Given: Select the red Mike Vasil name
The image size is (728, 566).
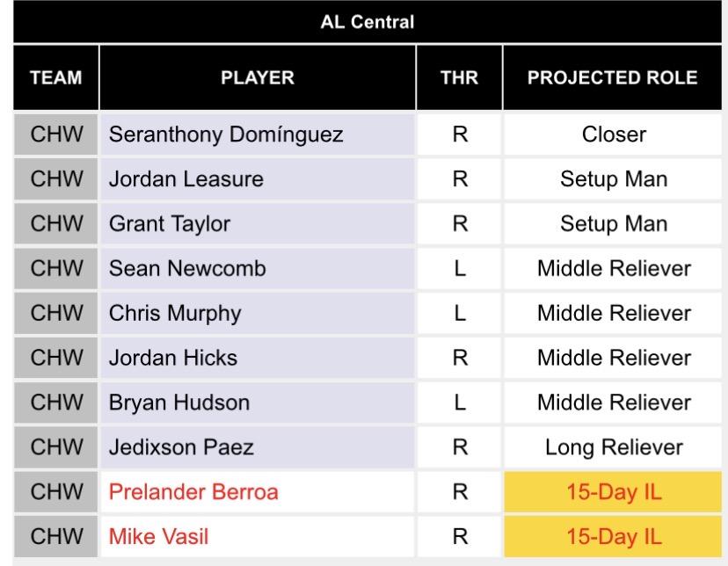Looking at the screenshot, I should (159, 536).
